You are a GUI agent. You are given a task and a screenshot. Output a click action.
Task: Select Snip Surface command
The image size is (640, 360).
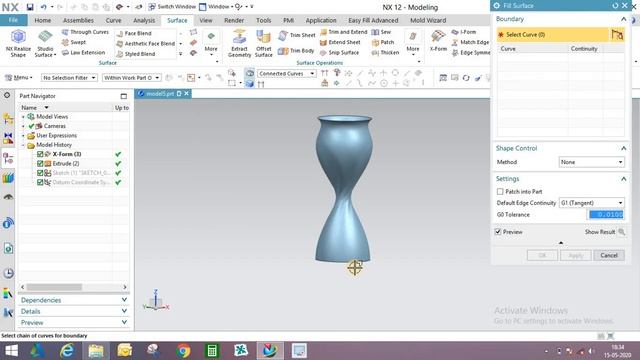pos(340,53)
